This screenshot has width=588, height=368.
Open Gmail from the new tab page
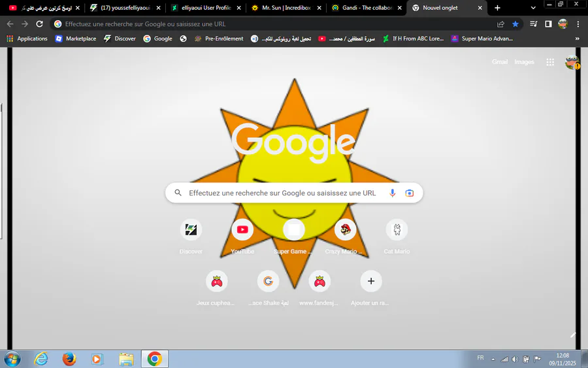point(500,62)
